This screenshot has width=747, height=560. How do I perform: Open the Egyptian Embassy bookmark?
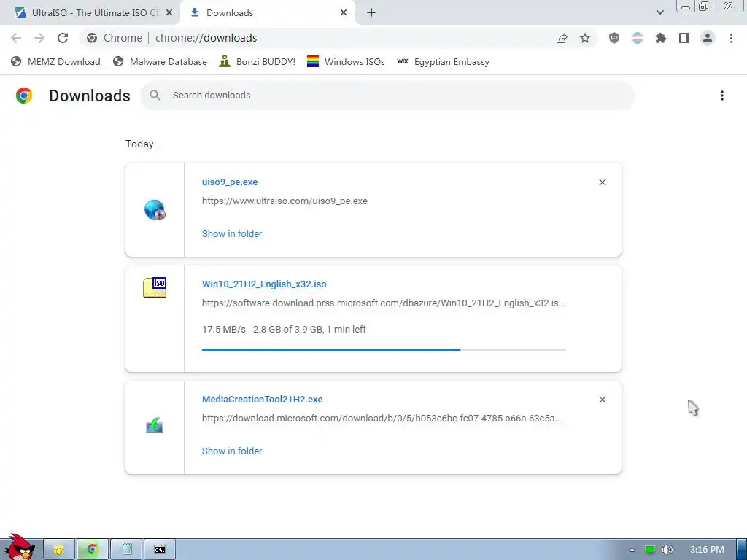coord(443,62)
